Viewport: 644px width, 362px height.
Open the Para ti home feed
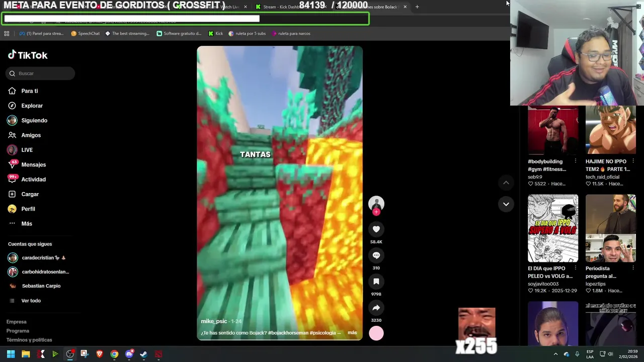[x=29, y=91]
